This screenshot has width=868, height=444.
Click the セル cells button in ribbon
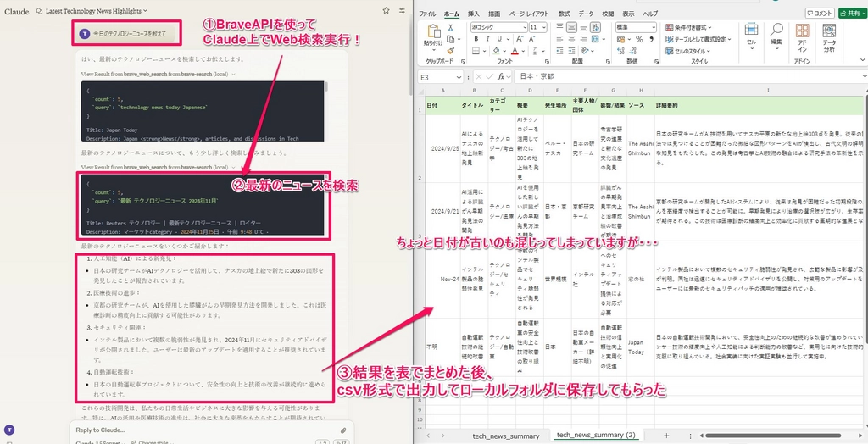coord(751,36)
